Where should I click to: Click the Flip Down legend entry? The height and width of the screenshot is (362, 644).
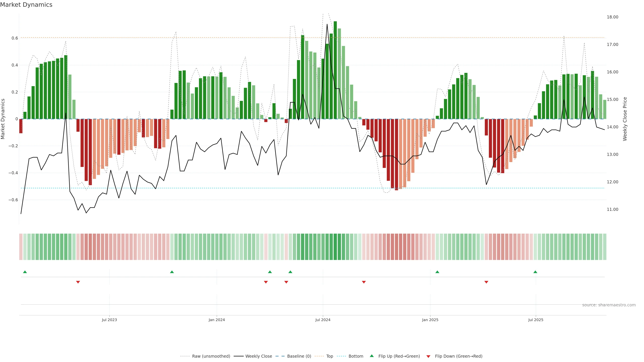[459, 356]
